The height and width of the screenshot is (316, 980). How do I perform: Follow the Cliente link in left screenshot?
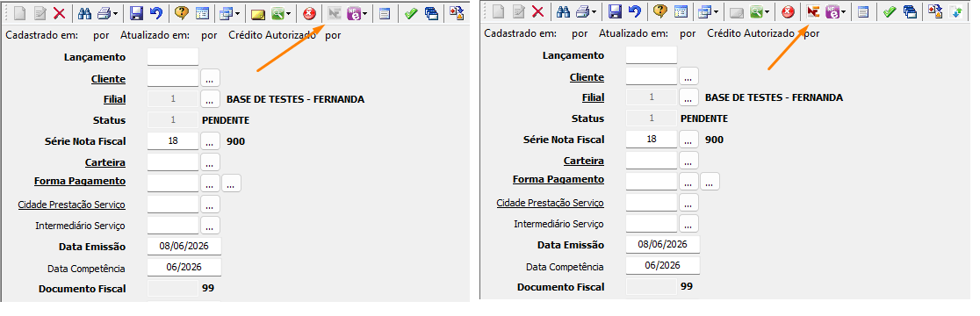tap(108, 79)
